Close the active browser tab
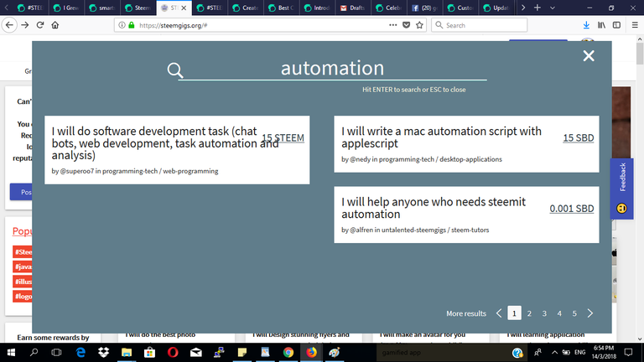 pos(184,8)
